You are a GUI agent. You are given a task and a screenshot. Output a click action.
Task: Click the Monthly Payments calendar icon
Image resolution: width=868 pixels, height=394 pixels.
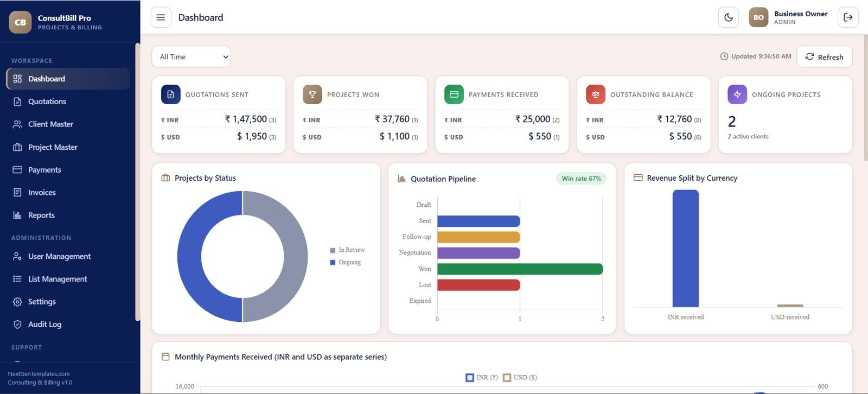(x=165, y=357)
